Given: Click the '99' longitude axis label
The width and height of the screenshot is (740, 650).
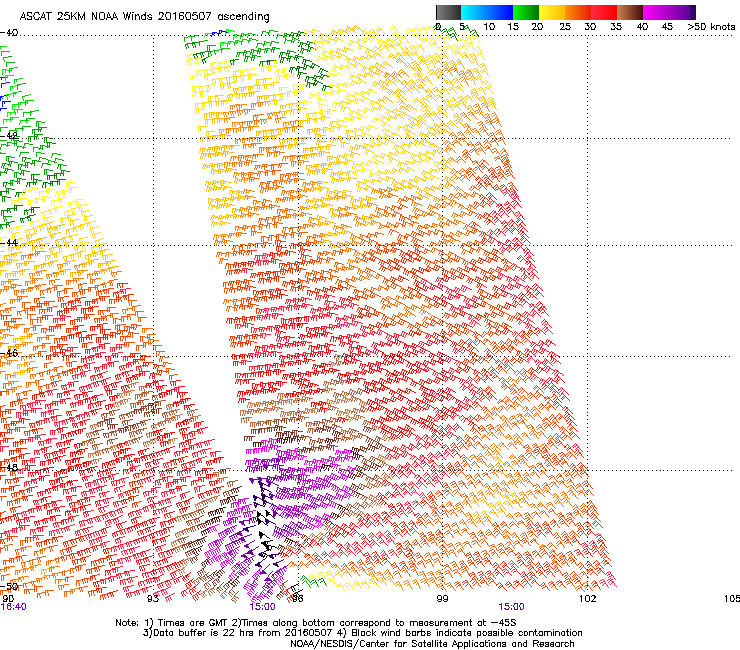Looking at the screenshot, I should pos(442,599).
